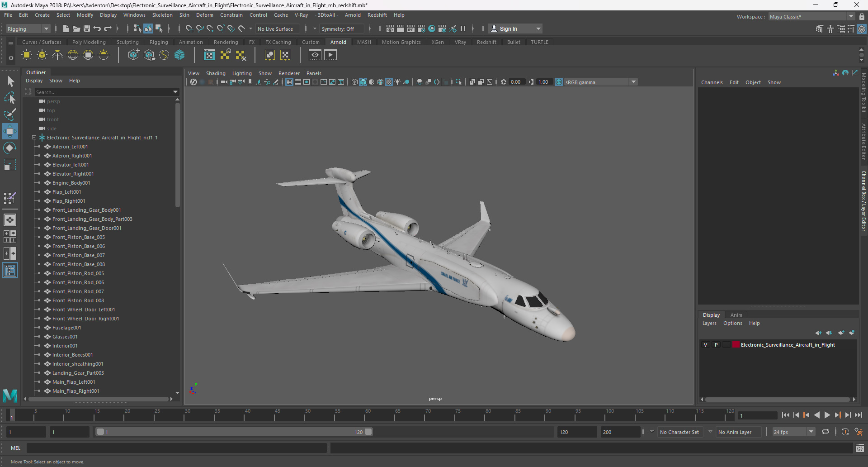
Task: Open the Outliner search filter dropdown
Action: [175, 92]
